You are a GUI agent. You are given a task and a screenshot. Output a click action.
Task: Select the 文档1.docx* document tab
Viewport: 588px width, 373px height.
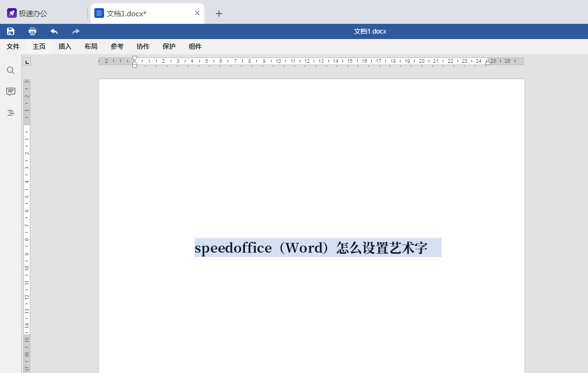coord(147,14)
